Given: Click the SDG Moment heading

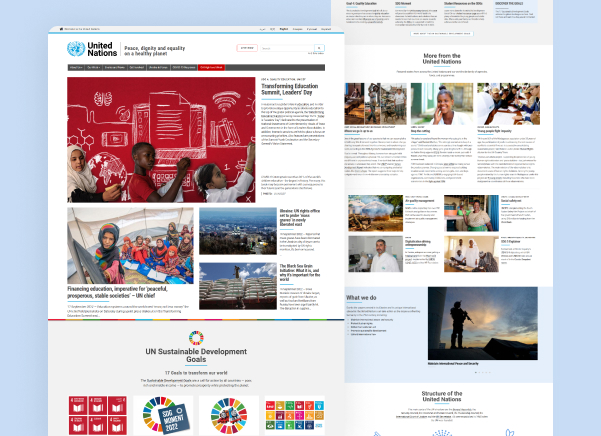Looking at the screenshot, I should [x=403, y=3].
